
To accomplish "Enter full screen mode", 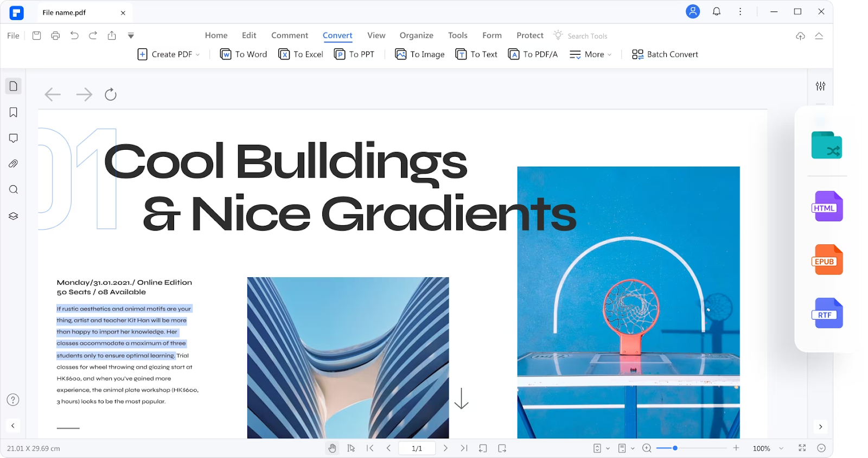I will [x=802, y=448].
